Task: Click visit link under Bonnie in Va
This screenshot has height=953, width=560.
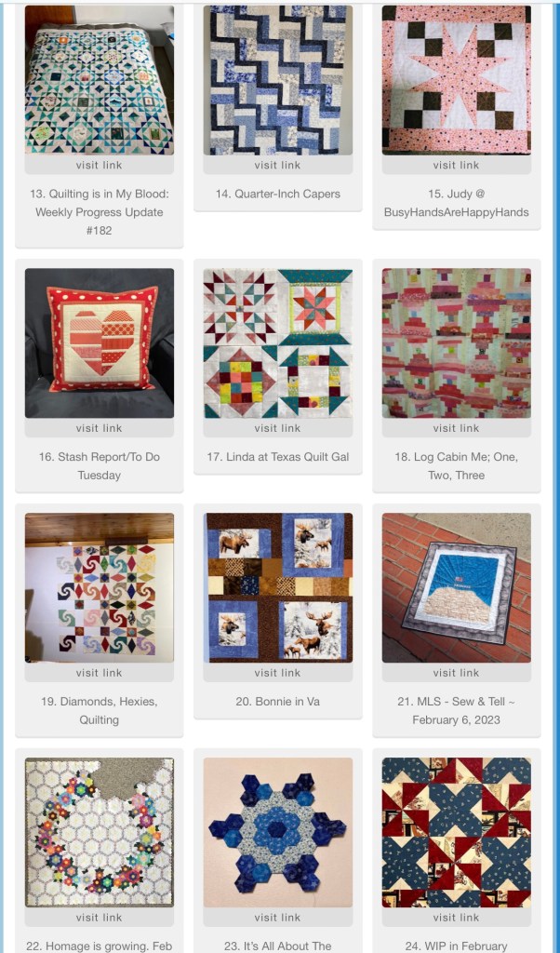Action: tap(277, 673)
